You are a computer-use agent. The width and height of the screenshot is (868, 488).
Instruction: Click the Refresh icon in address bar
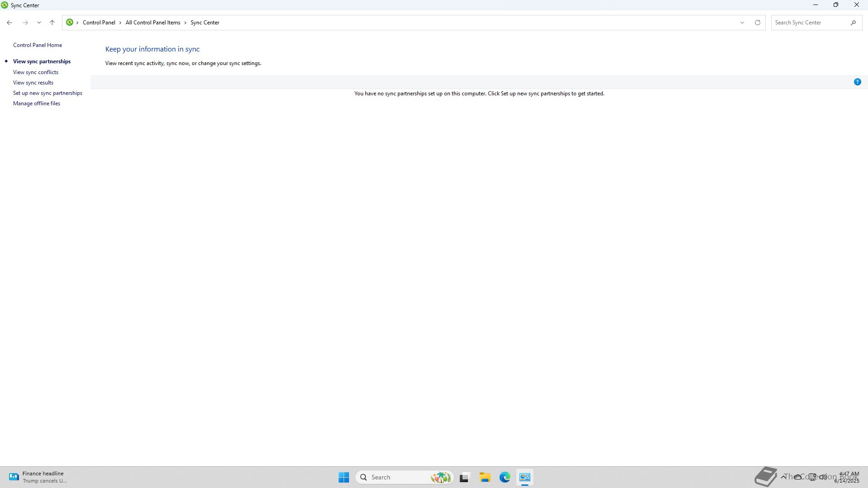point(758,23)
